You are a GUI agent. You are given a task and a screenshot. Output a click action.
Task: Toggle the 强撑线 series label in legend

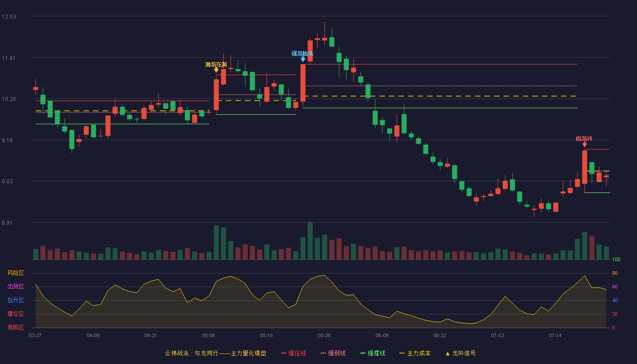[376, 354]
